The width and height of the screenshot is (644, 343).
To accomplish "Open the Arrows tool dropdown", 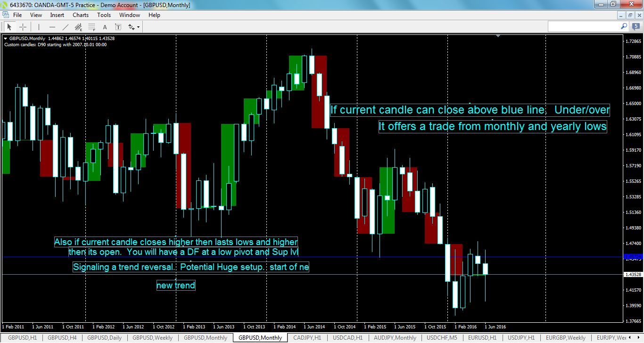I will tap(138, 27).
